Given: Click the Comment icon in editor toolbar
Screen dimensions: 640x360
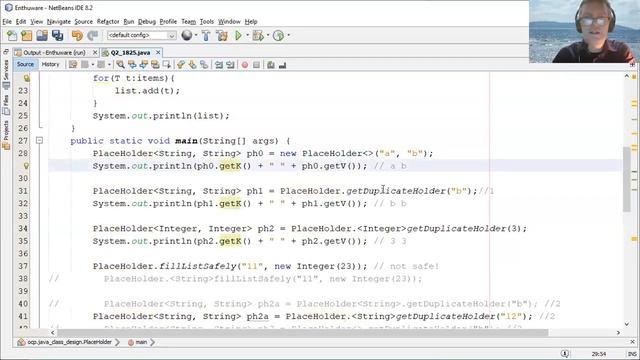Looking at the screenshot, I should point(271,64).
